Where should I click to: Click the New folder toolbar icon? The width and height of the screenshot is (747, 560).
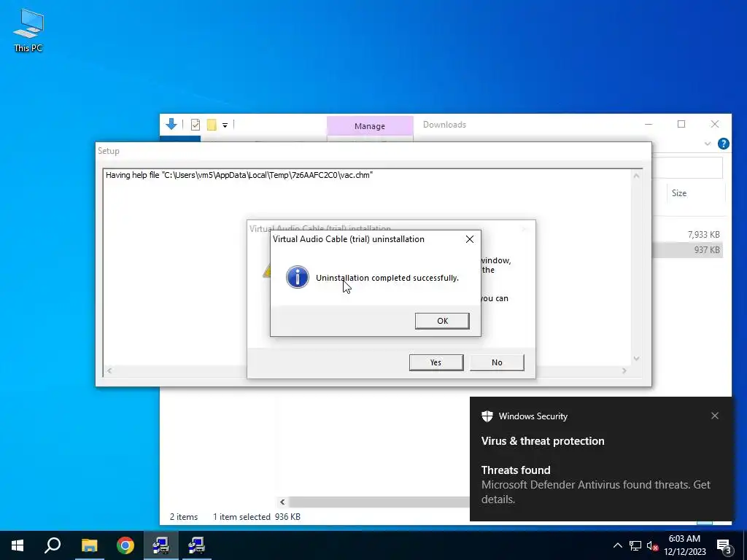[x=212, y=125]
